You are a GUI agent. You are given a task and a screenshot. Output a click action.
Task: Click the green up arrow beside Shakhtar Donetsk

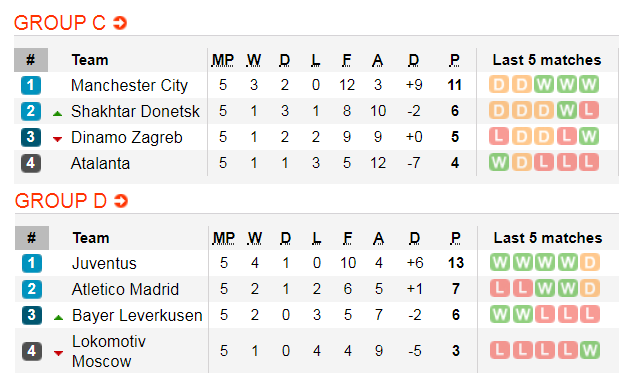(x=58, y=114)
